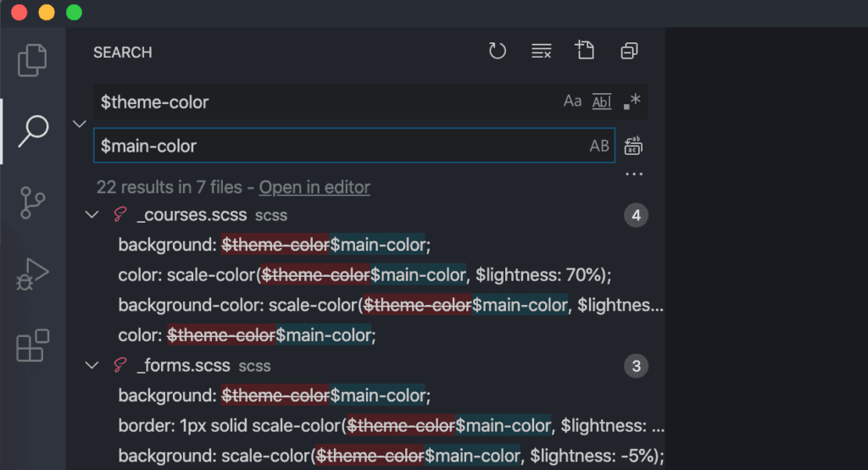Toggle Use Regular Expression option
Screen dimensions: 868x470
[x=632, y=101]
